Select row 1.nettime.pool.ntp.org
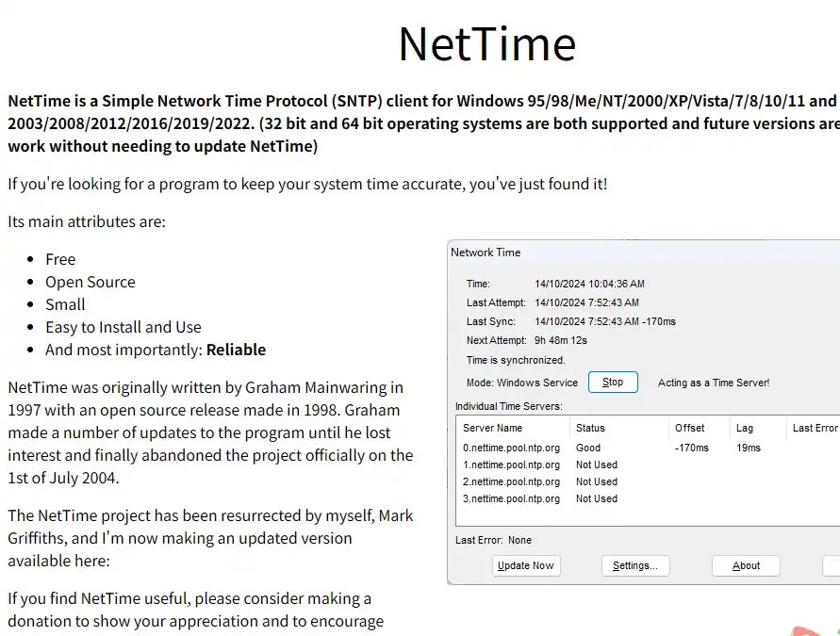This screenshot has width=840, height=636. 649,465
